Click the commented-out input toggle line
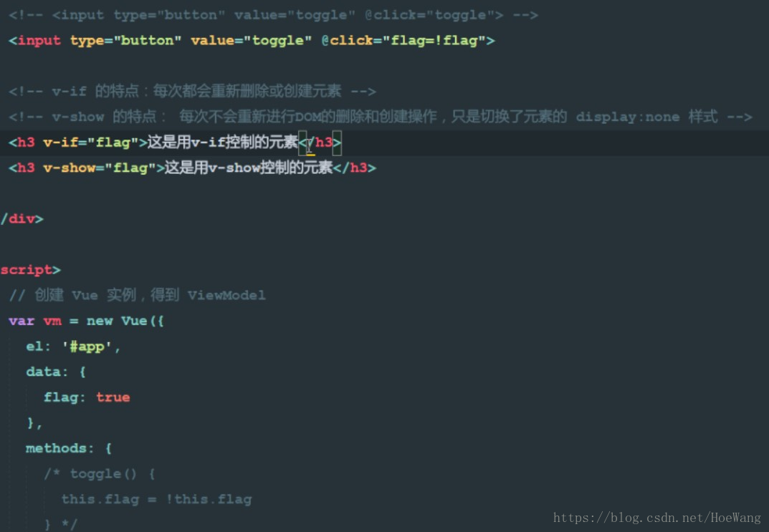Viewport: 769px width, 532px height. 274,15
